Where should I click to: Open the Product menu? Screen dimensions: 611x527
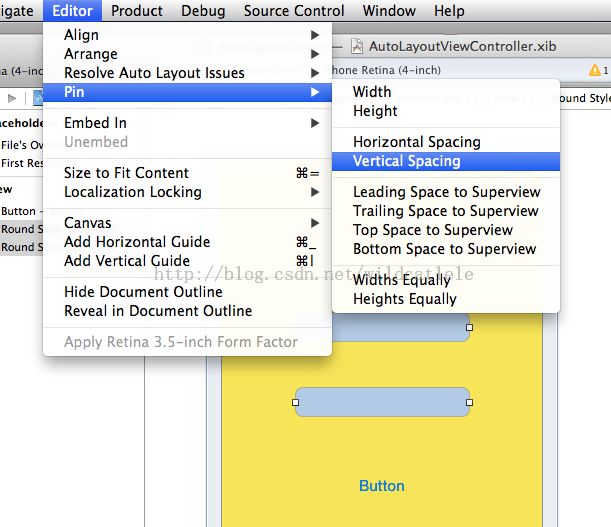(137, 11)
